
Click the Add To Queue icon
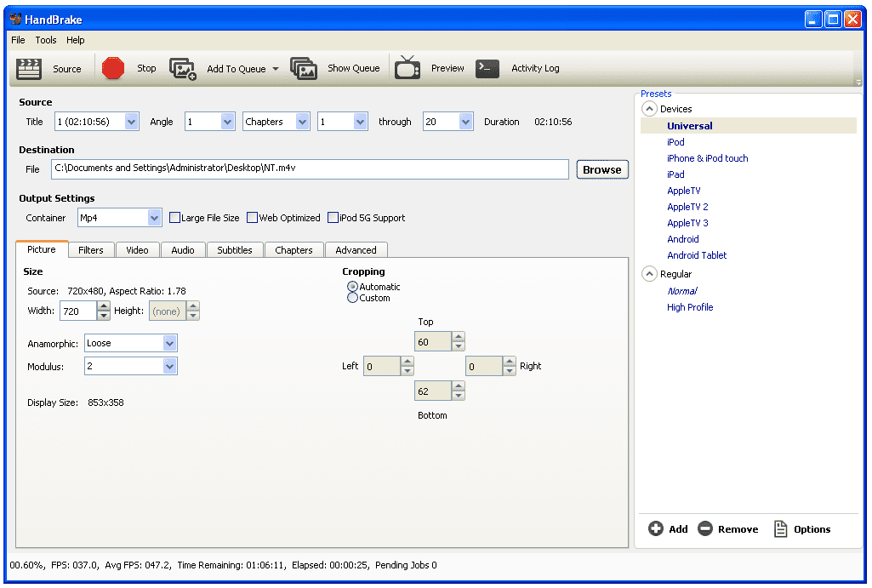click(x=183, y=69)
